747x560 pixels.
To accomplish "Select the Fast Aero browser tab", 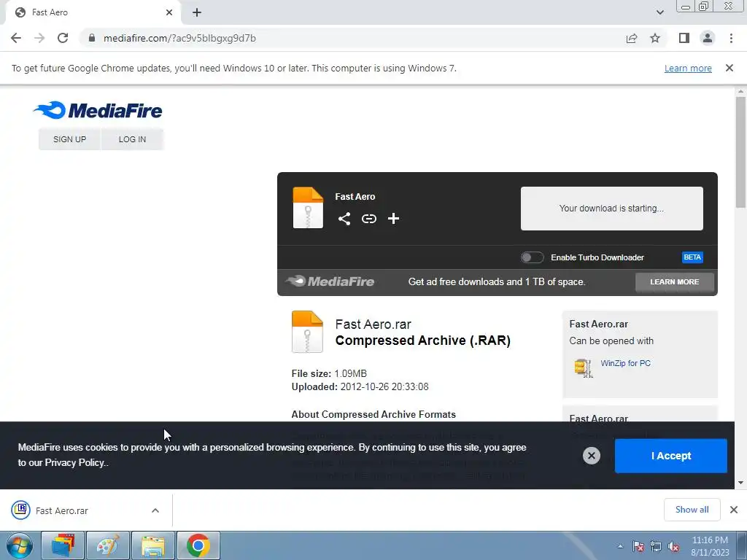I will (x=93, y=13).
